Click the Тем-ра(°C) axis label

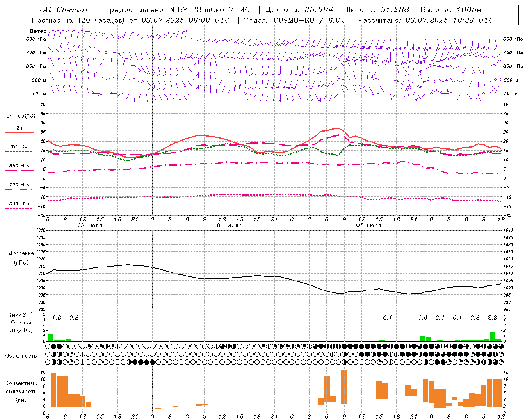click(x=19, y=116)
